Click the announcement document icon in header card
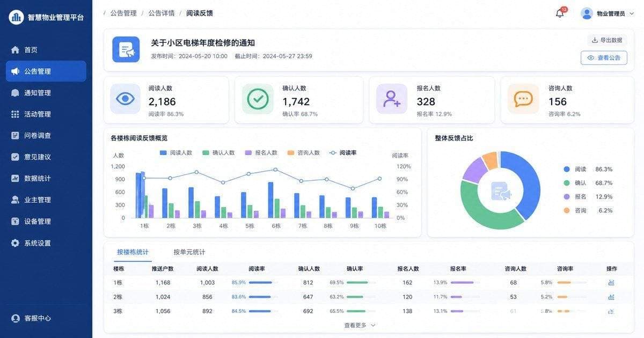The width and height of the screenshot is (644, 338). pyautogui.click(x=126, y=49)
